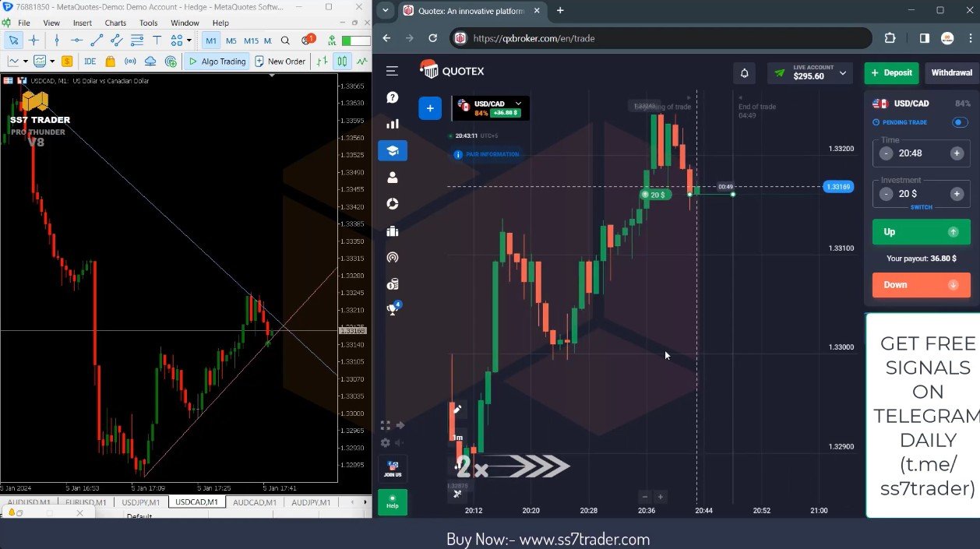The image size is (980, 549).
Task: Open Quotex chart settings gear
Action: 385,442
